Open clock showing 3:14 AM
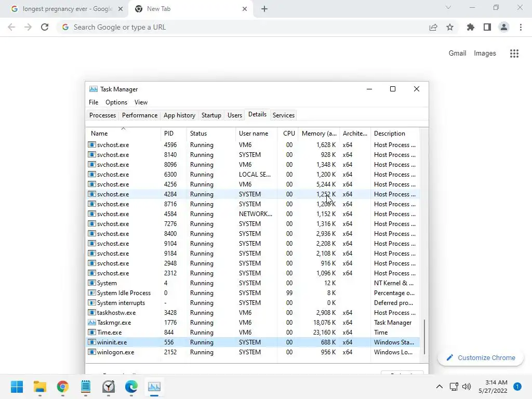The image size is (532, 399). (493, 387)
